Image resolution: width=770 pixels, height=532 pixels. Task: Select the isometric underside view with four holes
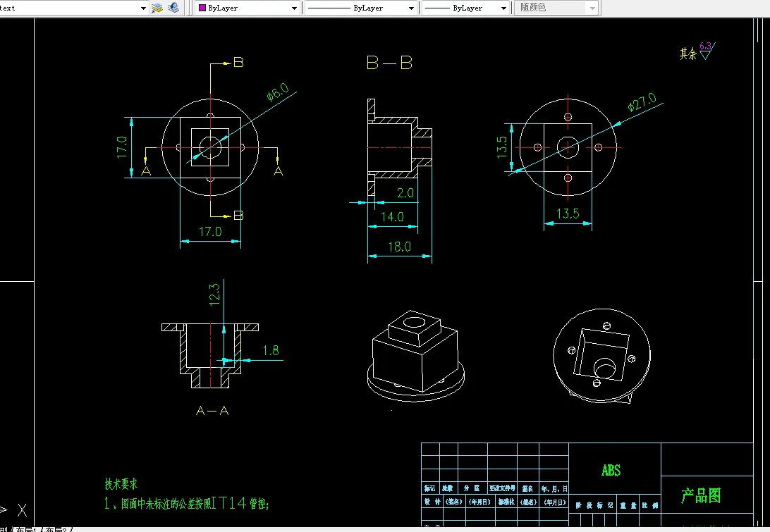click(601, 357)
